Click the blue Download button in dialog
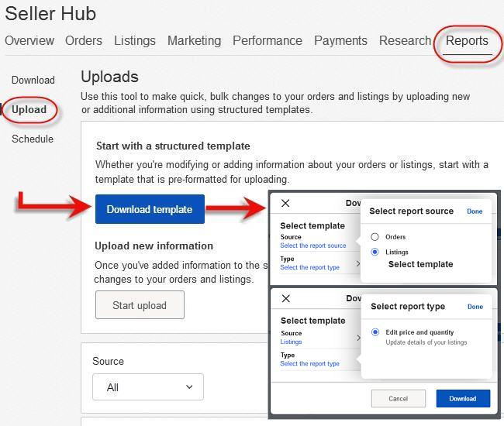Image resolution: width=504 pixels, height=426 pixels. pos(463,398)
